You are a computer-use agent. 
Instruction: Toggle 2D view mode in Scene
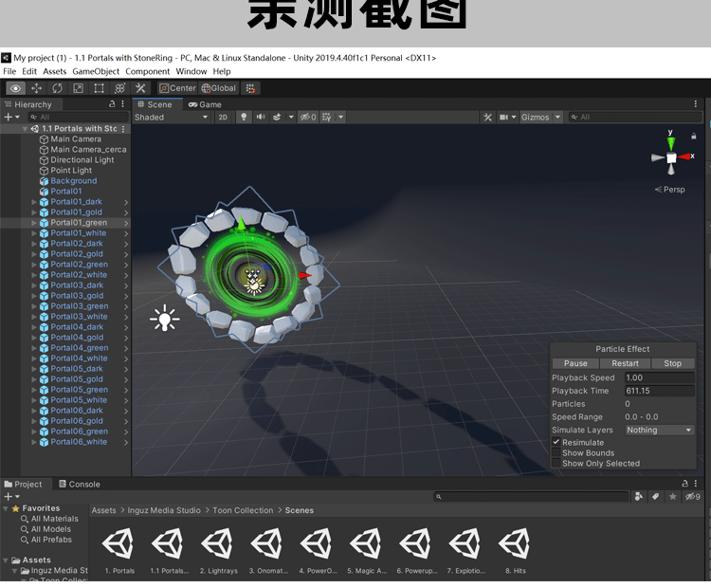tap(223, 118)
